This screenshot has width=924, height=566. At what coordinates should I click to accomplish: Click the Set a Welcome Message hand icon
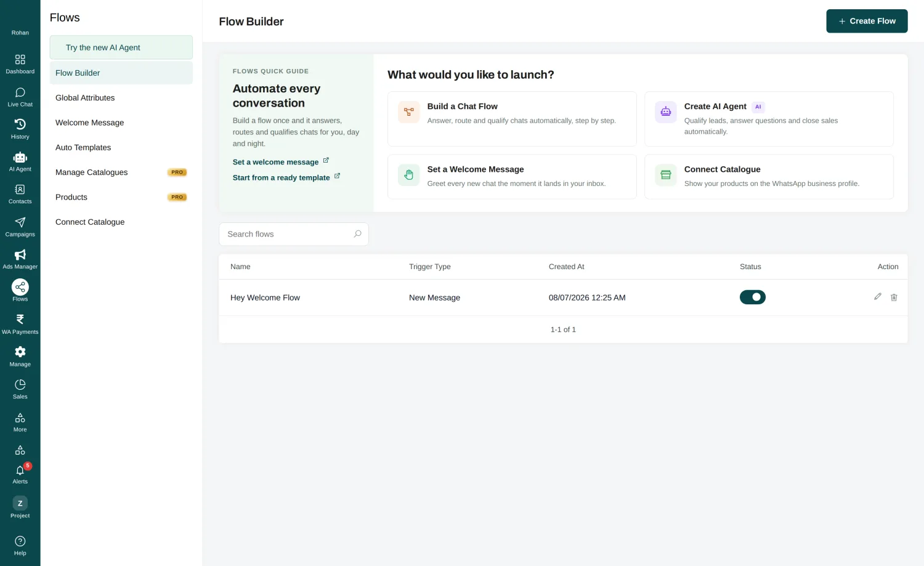click(x=408, y=175)
